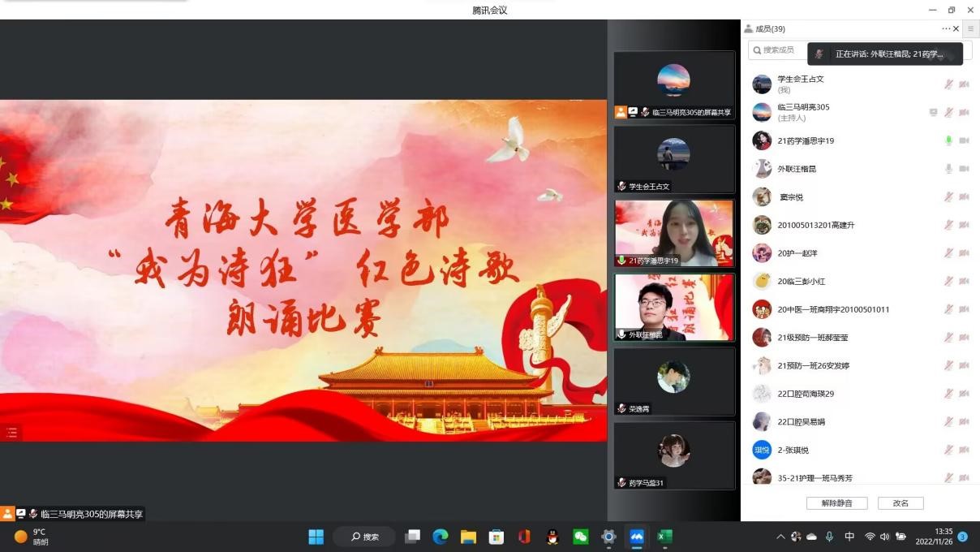Screen dimensions: 980x552
Task: Launch QQ from the taskbar
Action: (551, 537)
